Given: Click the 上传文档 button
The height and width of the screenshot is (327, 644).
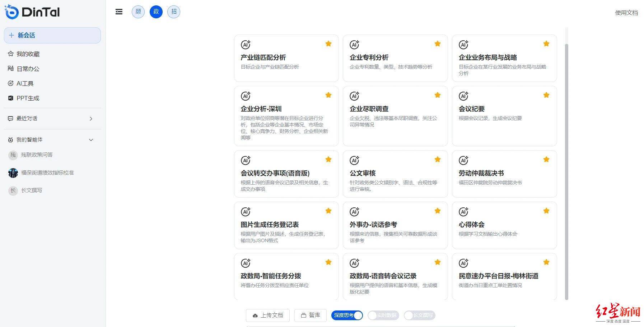Looking at the screenshot, I should [x=267, y=315].
